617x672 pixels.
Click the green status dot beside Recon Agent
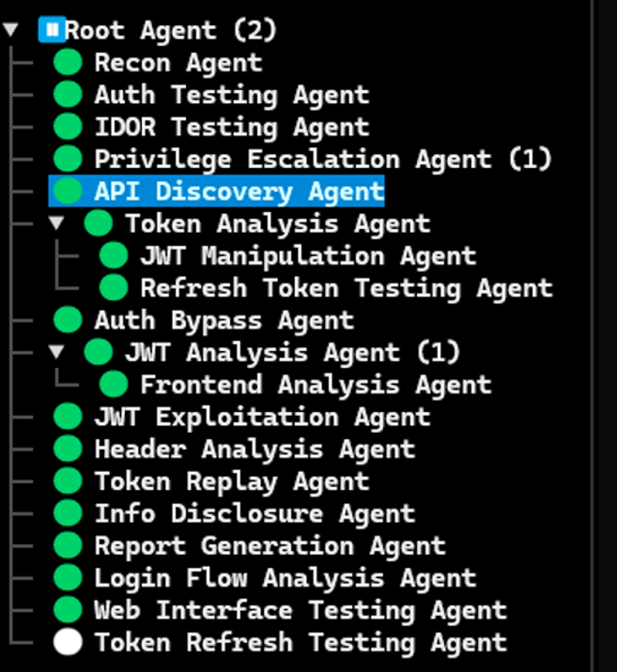click(x=68, y=63)
